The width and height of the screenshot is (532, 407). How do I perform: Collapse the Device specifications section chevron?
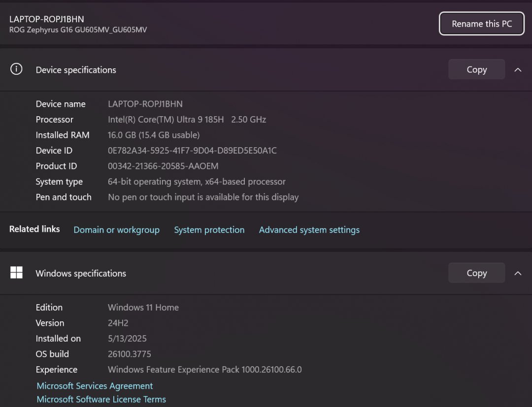518,70
